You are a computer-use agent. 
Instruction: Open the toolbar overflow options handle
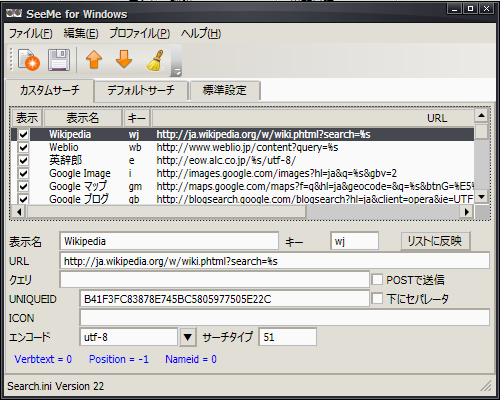tap(176, 61)
